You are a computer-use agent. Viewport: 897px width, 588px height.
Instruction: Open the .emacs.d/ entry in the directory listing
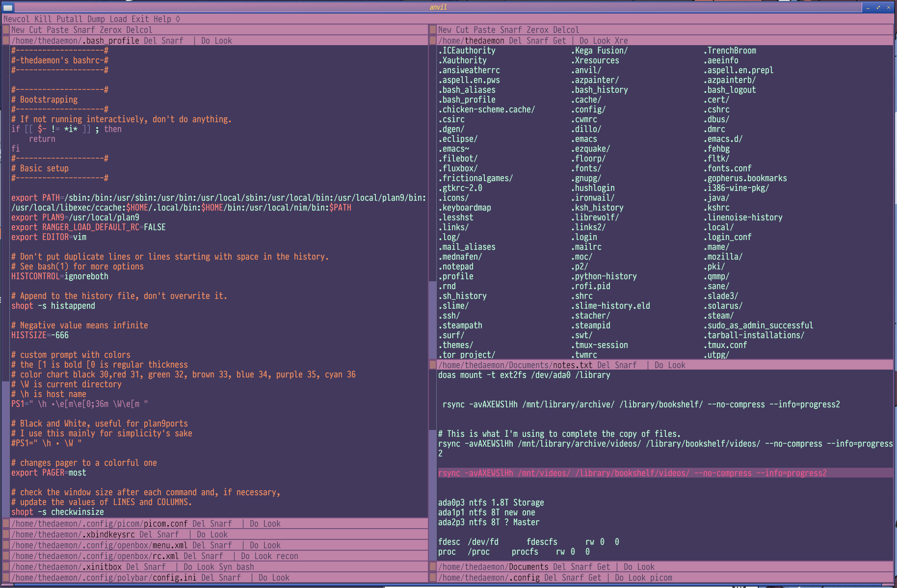(723, 139)
